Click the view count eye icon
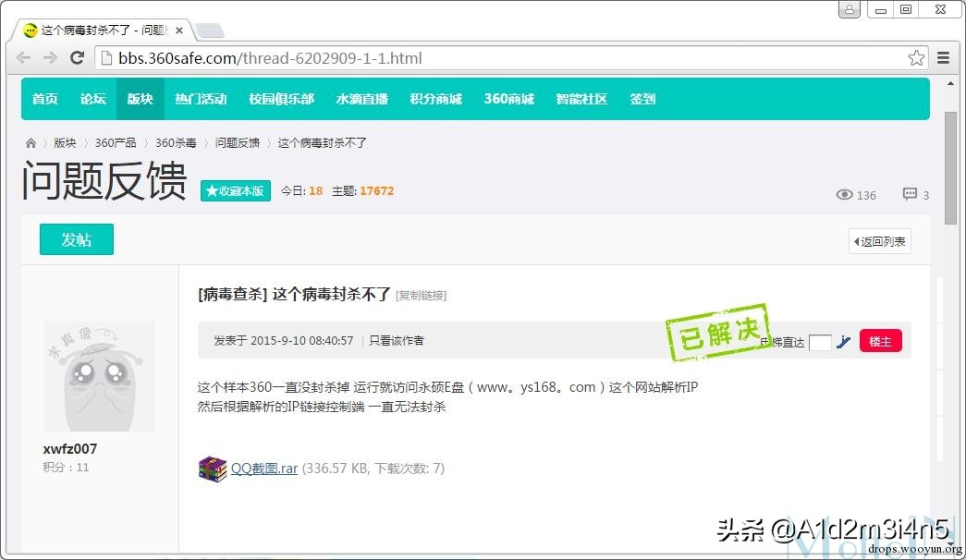The width and height of the screenshot is (966, 560). [x=844, y=195]
